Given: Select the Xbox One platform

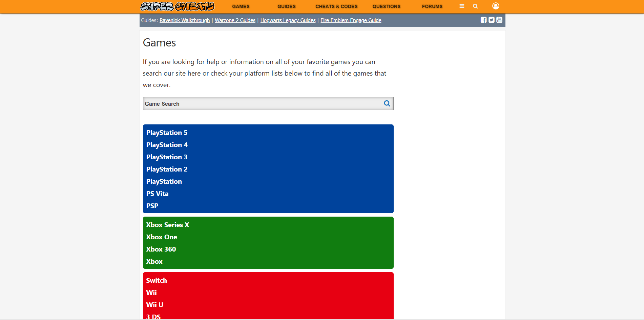Looking at the screenshot, I should tap(162, 237).
